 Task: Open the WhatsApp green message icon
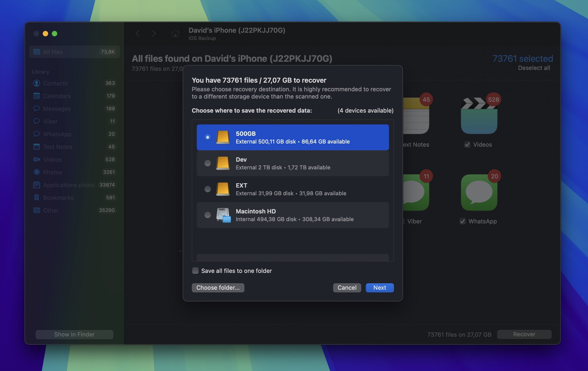(479, 192)
